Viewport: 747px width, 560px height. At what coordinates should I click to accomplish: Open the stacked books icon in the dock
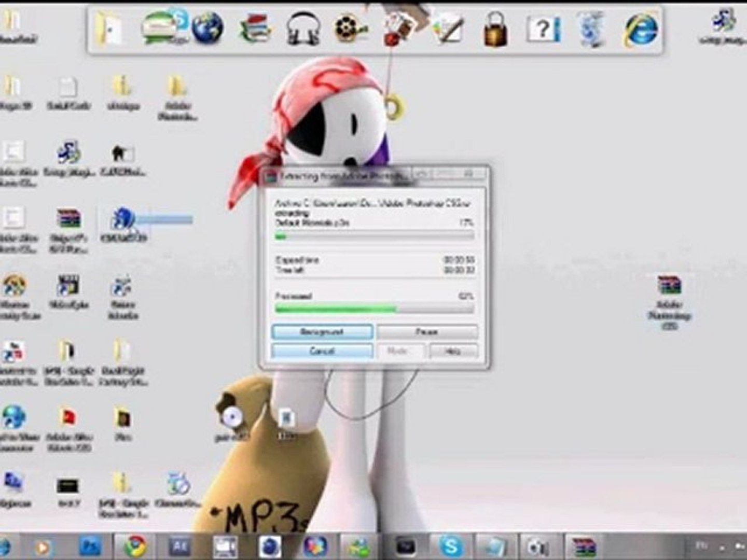pos(255,28)
